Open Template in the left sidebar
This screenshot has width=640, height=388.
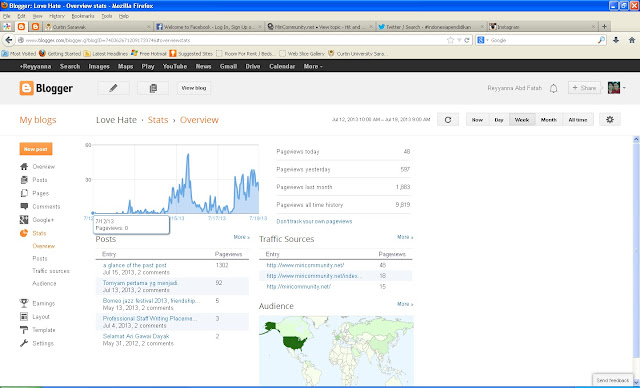click(38, 330)
